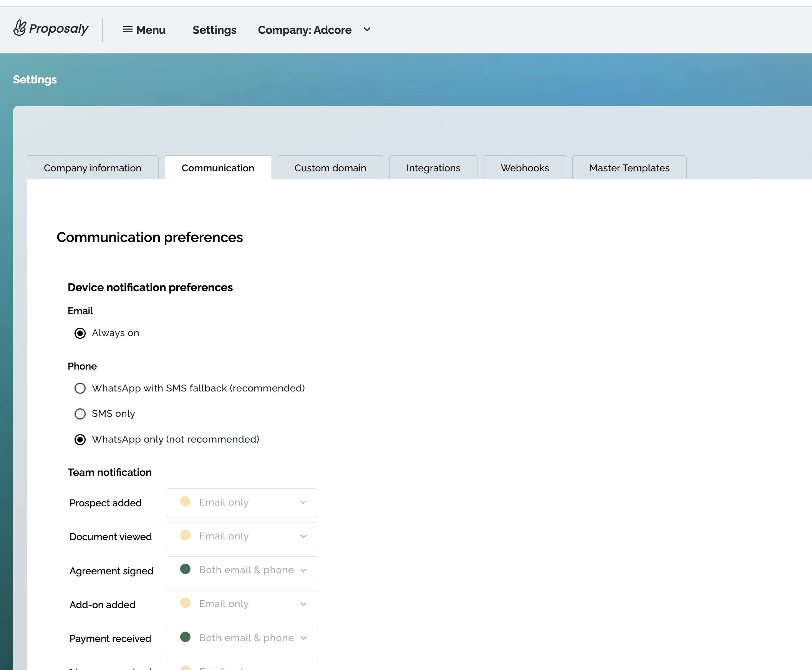
Task: Expand the Add-on added dropdown arrow
Action: coord(303,604)
